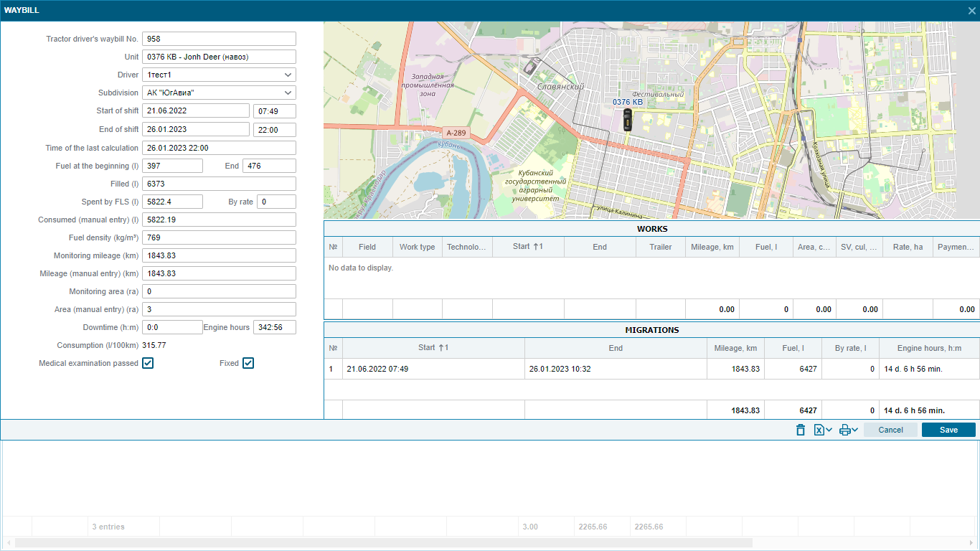Click the Rate, ha column header
Image resolution: width=980 pixels, height=551 pixels.
click(908, 247)
